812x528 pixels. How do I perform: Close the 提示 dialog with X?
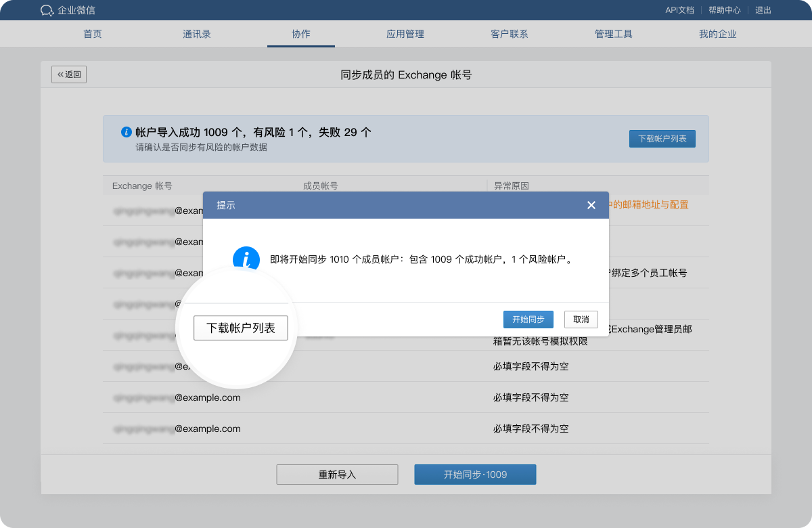(591, 205)
